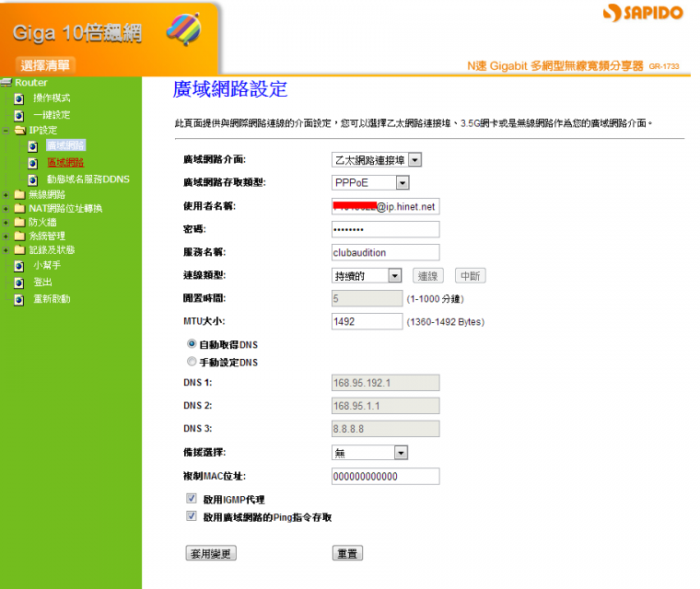The width and height of the screenshot is (700, 589).
Task: Click the 防火牆 folder icon
Action: 19,222
